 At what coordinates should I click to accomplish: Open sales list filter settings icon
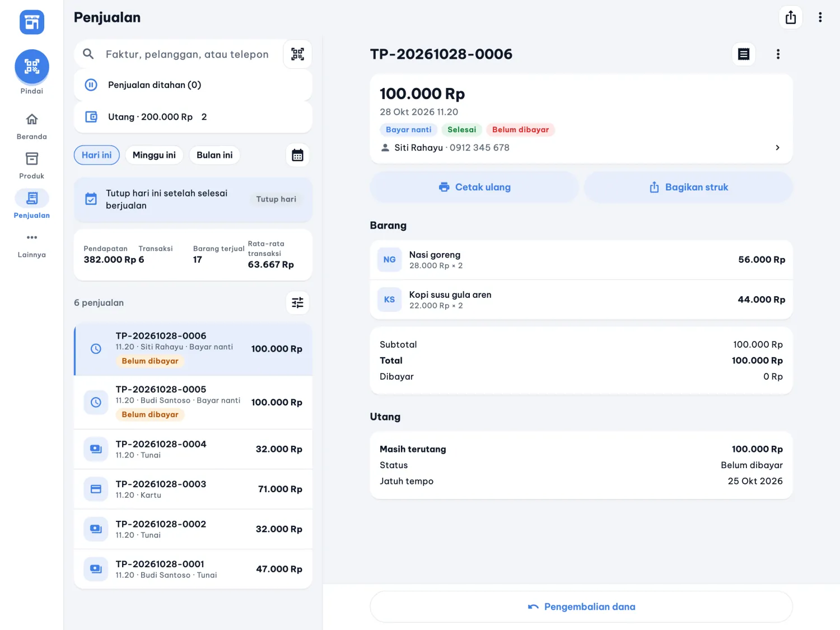[x=297, y=302]
